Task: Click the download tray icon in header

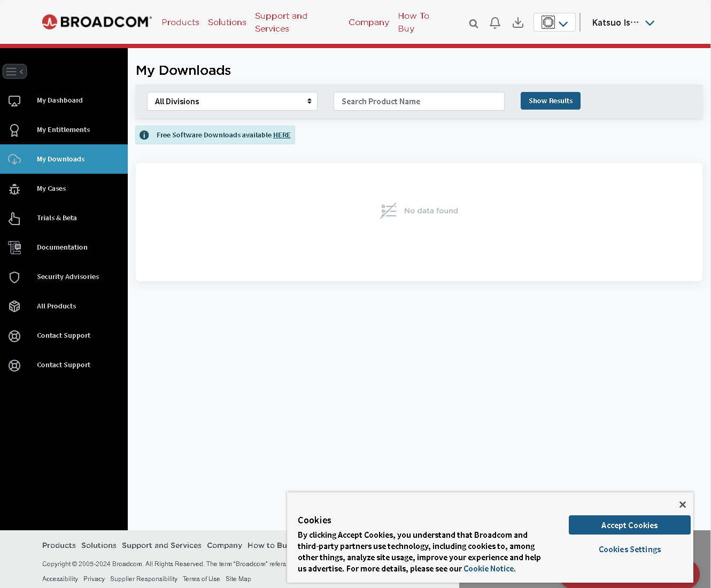Action: coord(518,22)
